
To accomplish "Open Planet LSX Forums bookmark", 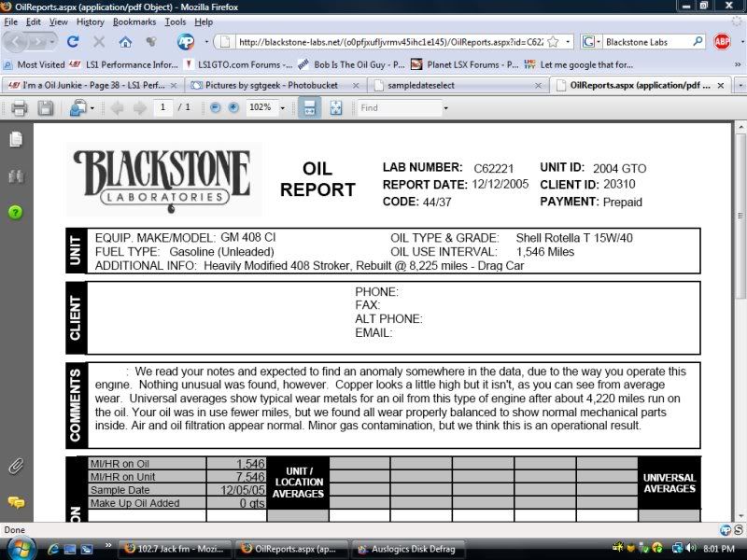I will (464, 64).
